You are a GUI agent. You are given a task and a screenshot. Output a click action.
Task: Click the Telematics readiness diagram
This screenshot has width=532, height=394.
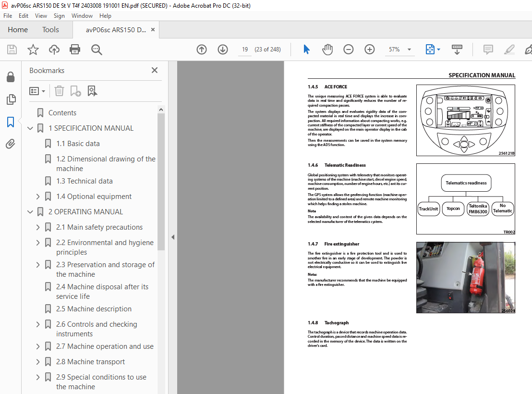[466, 199]
